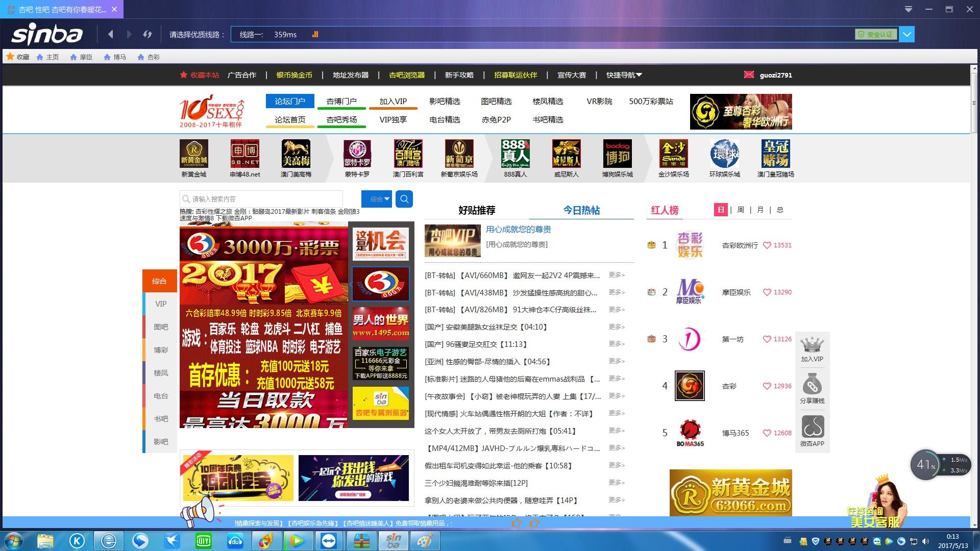
Task: Select the 论坛首页 navigation tab
Action: (x=290, y=119)
